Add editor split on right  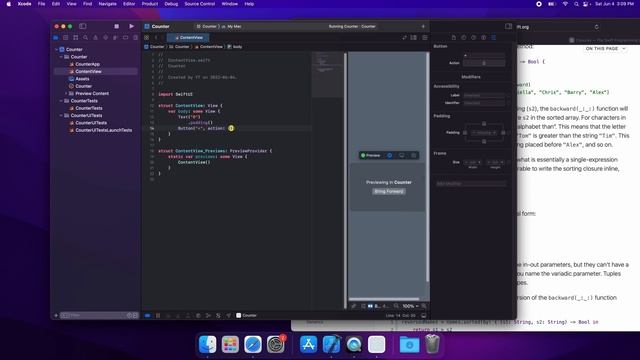424,38
